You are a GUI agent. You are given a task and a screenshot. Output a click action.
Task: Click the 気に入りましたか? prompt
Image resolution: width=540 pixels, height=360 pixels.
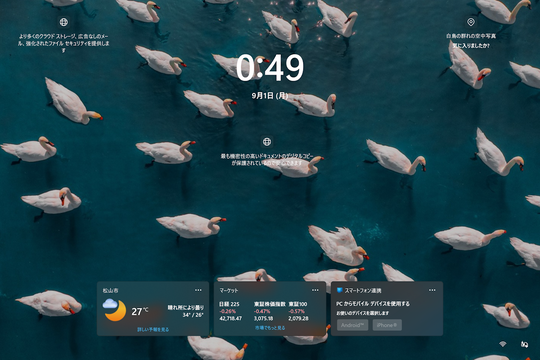471,45
